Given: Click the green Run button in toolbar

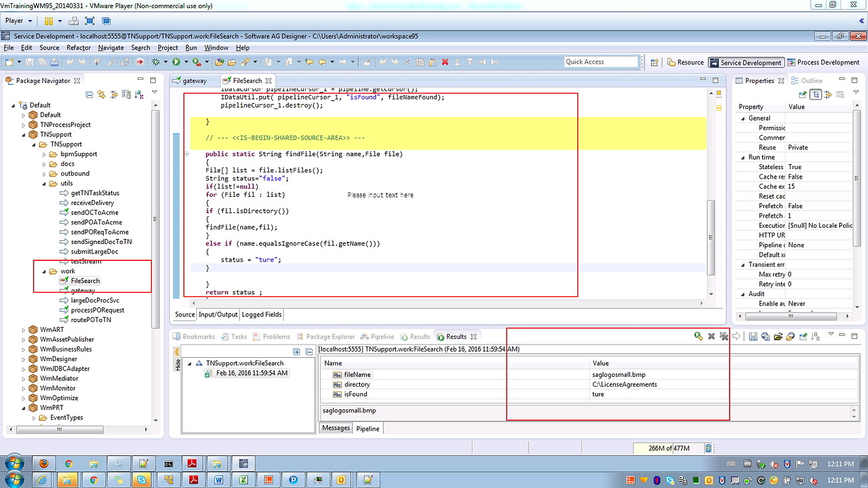Looking at the screenshot, I should [x=177, y=62].
